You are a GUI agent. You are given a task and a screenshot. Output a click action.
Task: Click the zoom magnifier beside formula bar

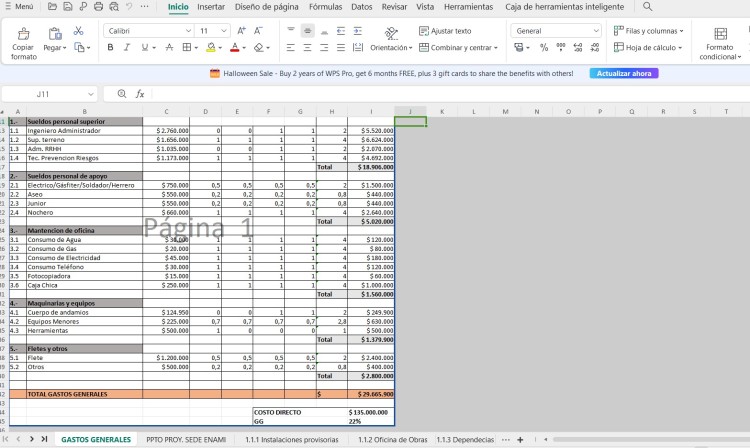coord(122,94)
